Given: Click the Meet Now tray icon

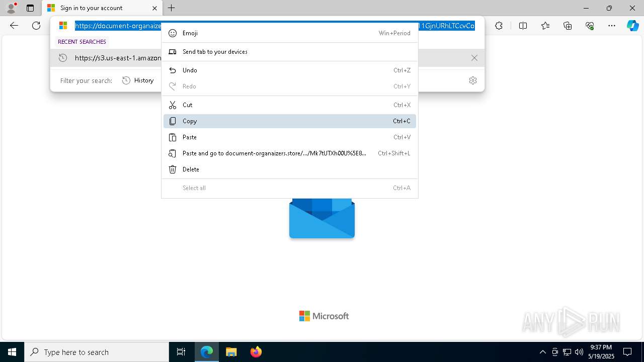Looking at the screenshot, I should click(555, 352).
